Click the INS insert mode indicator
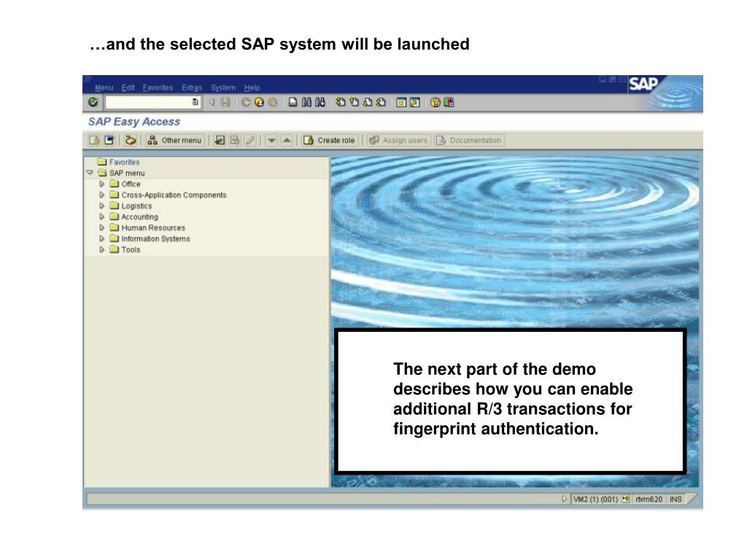747x560 pixels. tap(676, 499)
